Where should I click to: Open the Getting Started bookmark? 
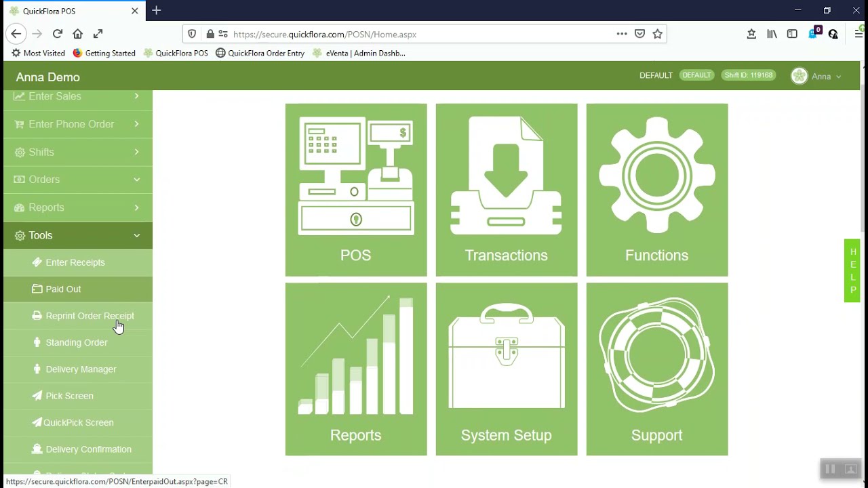coord(104,53)
